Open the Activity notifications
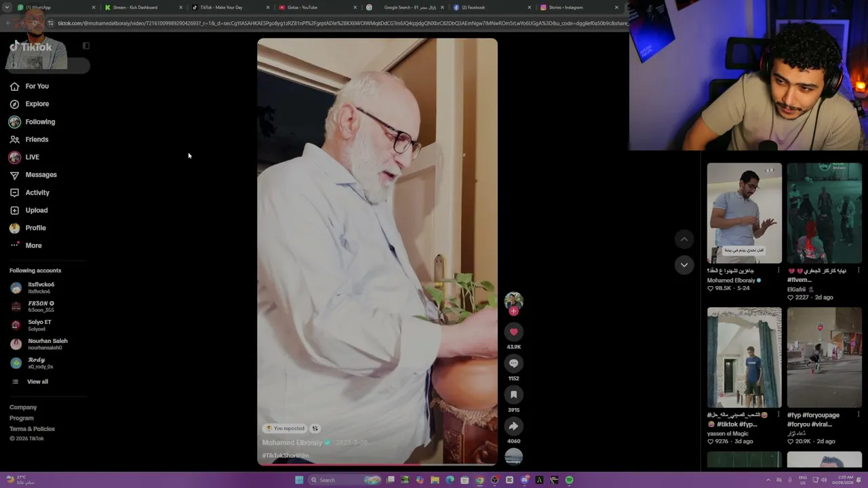 pyautogui.click(x=29, y=192)
